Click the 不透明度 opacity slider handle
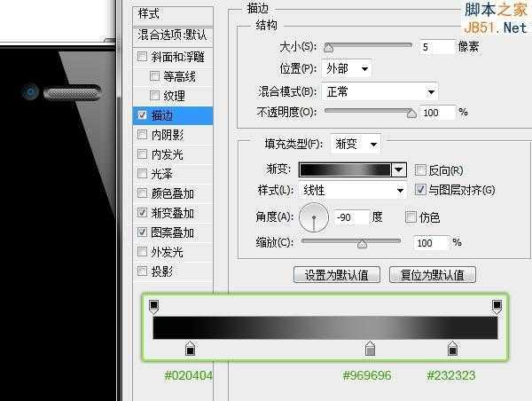Image resolution: width=532 pixels, height=401 pixels. click(x=411, y=113)
